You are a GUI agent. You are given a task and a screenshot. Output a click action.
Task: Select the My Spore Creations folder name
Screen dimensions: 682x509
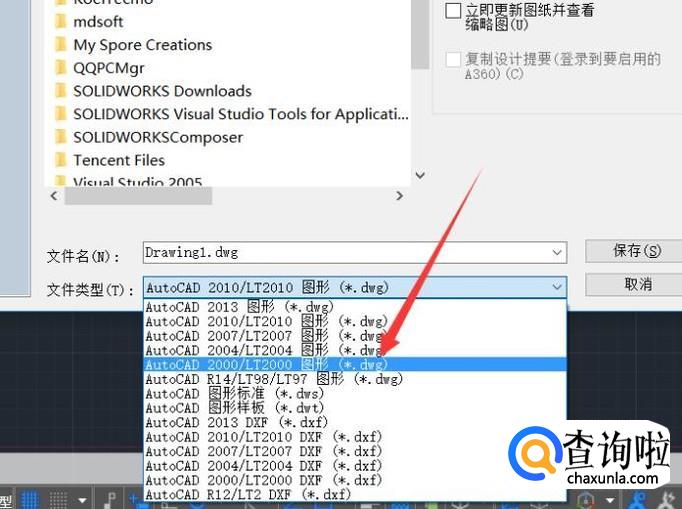coord(143,45)
